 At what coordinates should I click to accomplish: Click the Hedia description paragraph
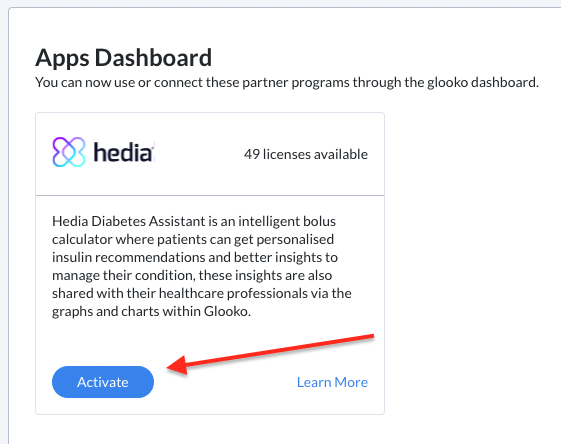click(x=201, y=266)
